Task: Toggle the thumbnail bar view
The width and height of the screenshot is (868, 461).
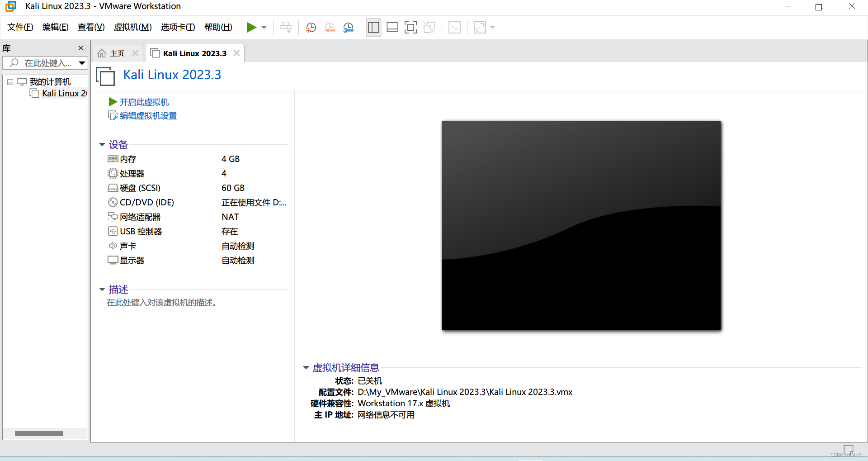Action: 392,28
